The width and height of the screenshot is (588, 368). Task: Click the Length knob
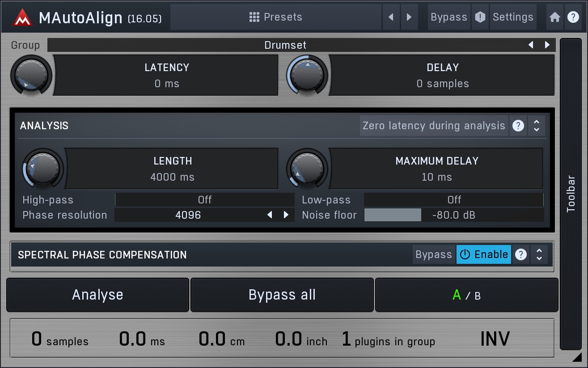point(42,169)
